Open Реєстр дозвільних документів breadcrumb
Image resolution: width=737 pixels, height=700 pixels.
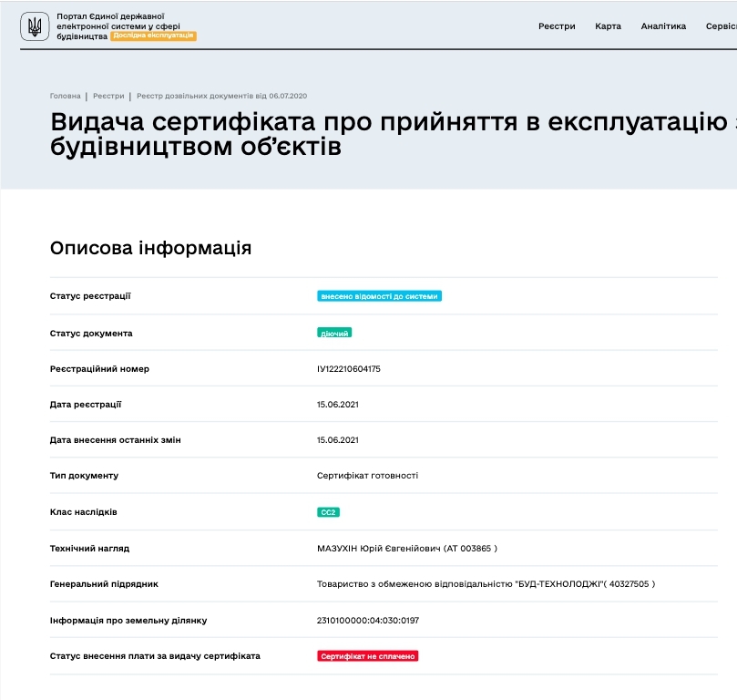coord(221,96)
